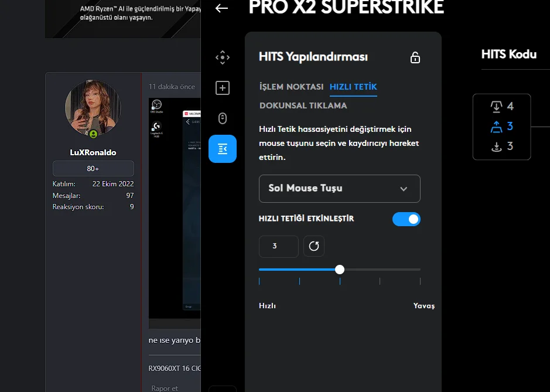The height and width of the screenshot is (392, 550).
Task: Open the mouse device sidebar icon
Action: 223,118
